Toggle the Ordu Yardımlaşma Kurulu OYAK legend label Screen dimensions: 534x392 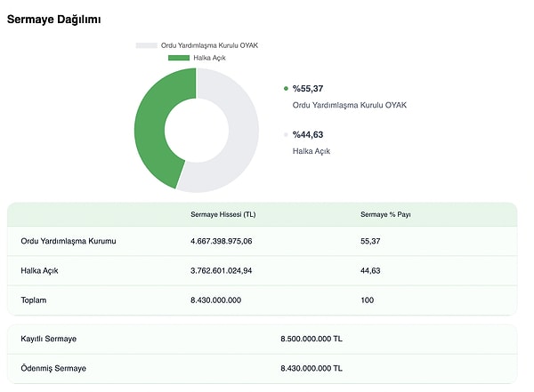(x=210, y=45)
